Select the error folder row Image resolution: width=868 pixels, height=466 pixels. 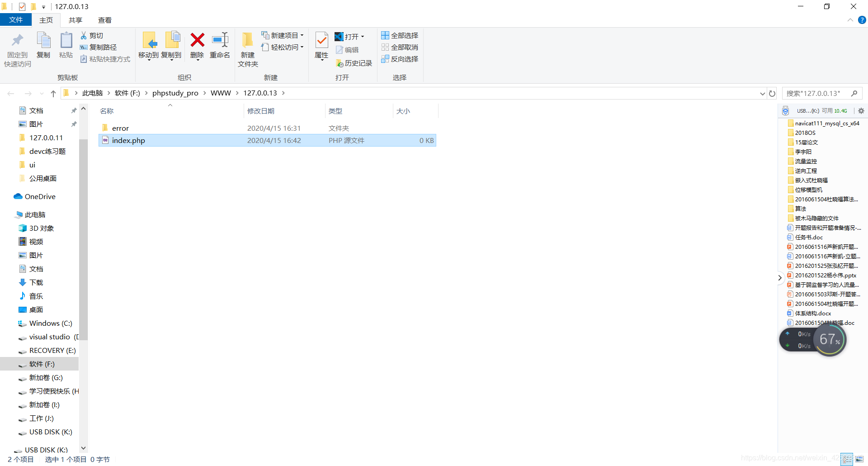(x=267, y=128)
